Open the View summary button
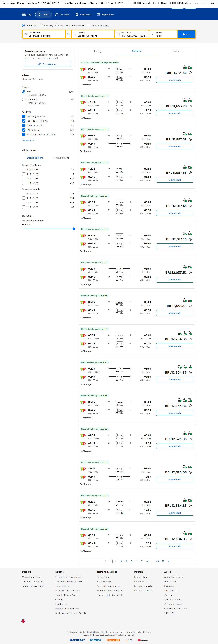The image size is (218, 644). 48,64
